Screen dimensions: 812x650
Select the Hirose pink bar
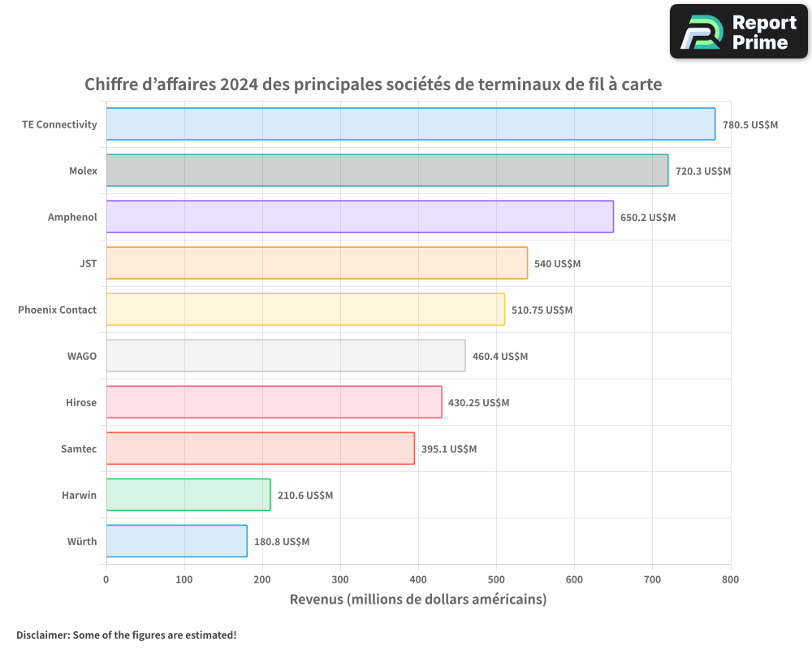tap(274, 402)
